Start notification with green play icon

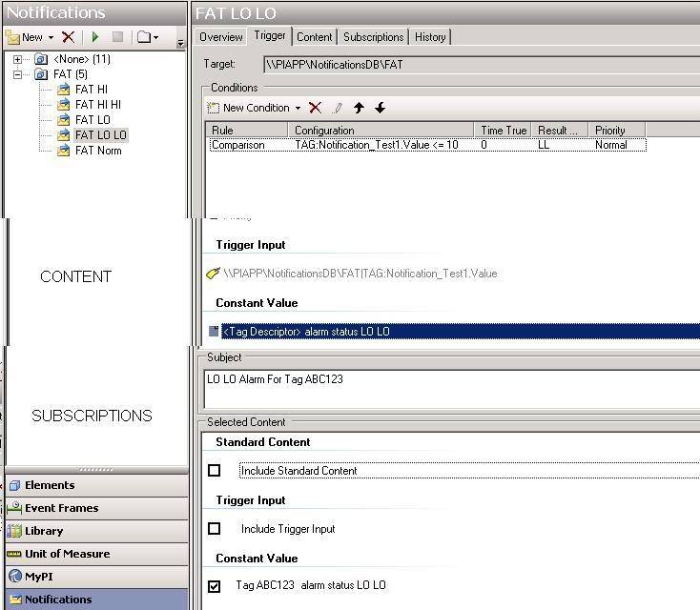(x=95, y=37)
